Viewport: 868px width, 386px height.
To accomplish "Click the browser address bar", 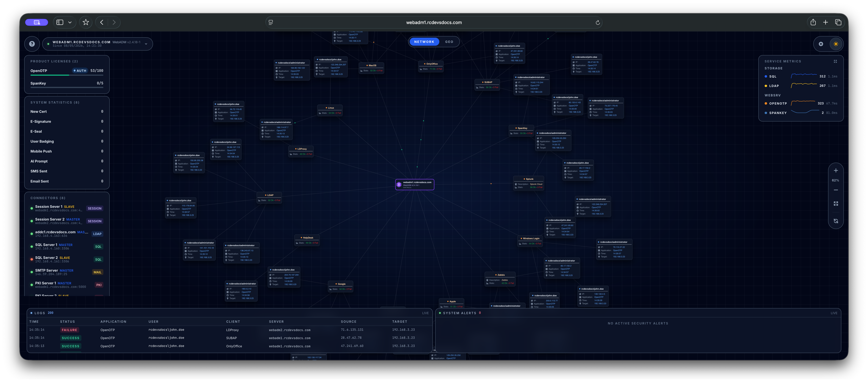I will tap(434, 23).
